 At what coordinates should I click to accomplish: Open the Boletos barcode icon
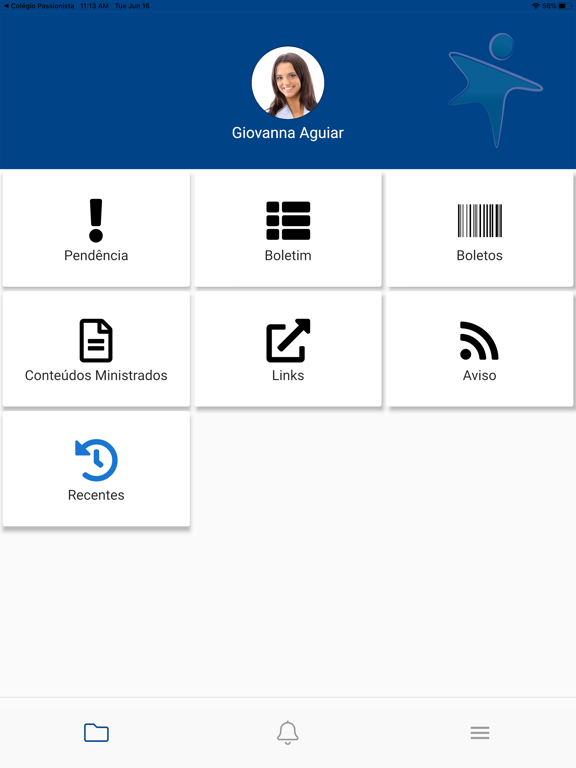pos(480,220)
